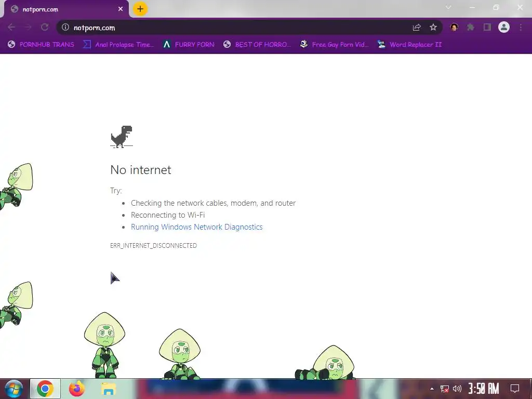Launch Firefox from the taskbar
532x399 pixels.
click(77, 389)
